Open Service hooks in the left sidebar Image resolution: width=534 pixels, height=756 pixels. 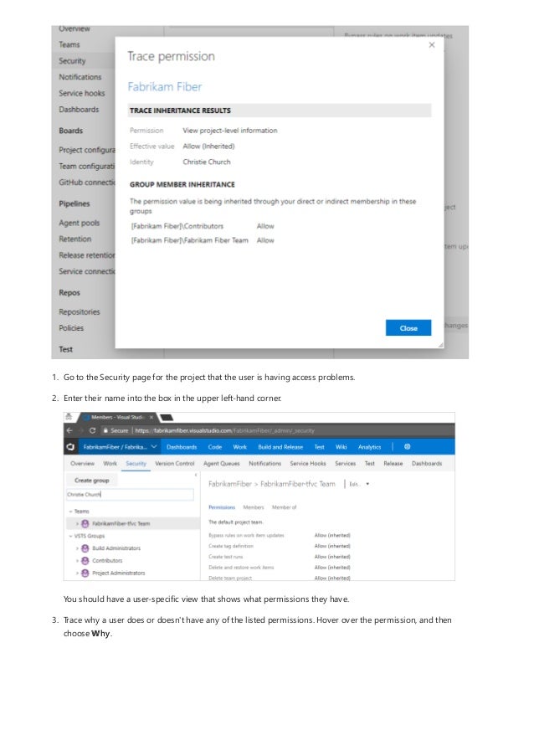(x=81, y=93)
